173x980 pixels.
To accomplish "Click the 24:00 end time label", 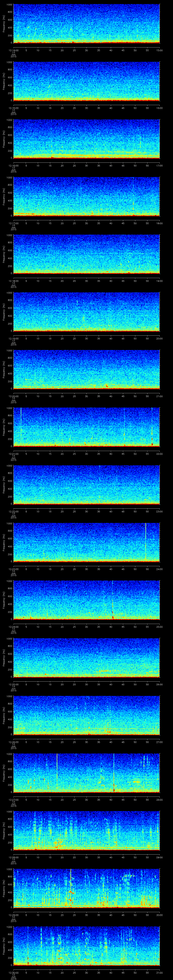I will tap(159, 569).
